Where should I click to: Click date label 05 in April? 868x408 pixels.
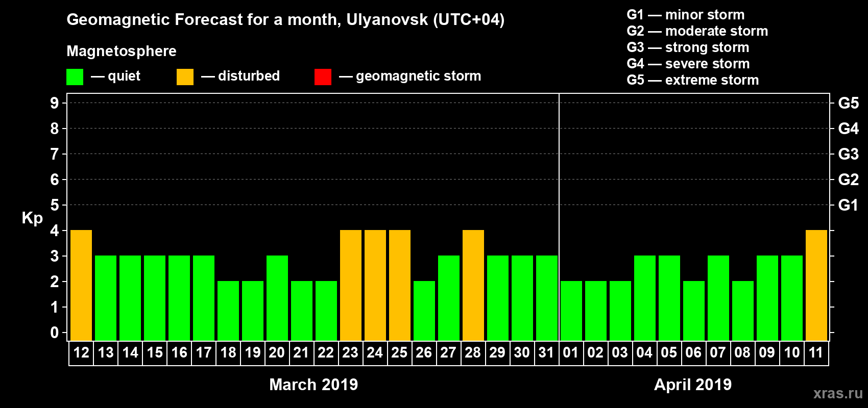coord(669,353)
